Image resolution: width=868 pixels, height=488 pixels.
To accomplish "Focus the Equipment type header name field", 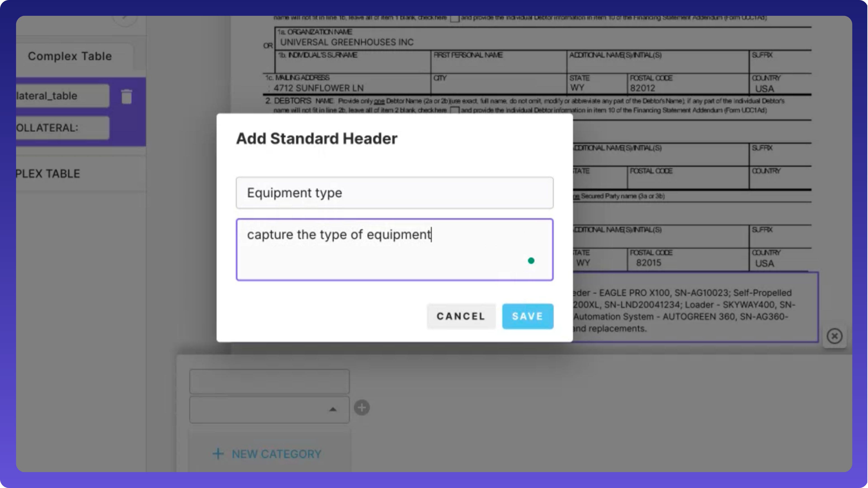I will (394, 193).
